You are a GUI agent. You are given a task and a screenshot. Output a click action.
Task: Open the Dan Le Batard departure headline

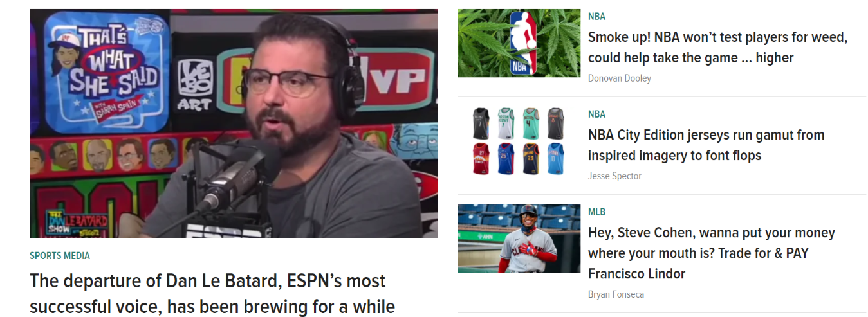(x=212, y=294)
